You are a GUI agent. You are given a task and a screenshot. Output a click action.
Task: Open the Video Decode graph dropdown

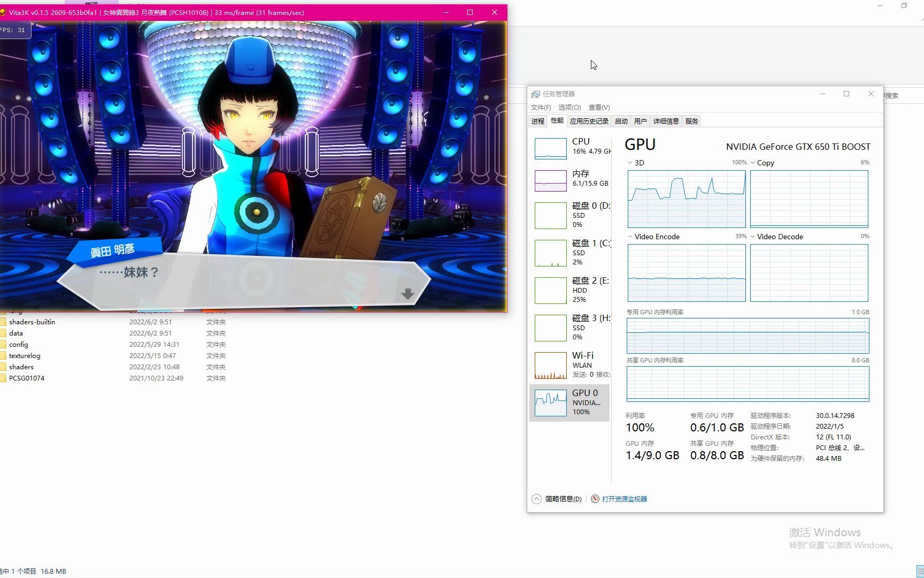point(753,237)
